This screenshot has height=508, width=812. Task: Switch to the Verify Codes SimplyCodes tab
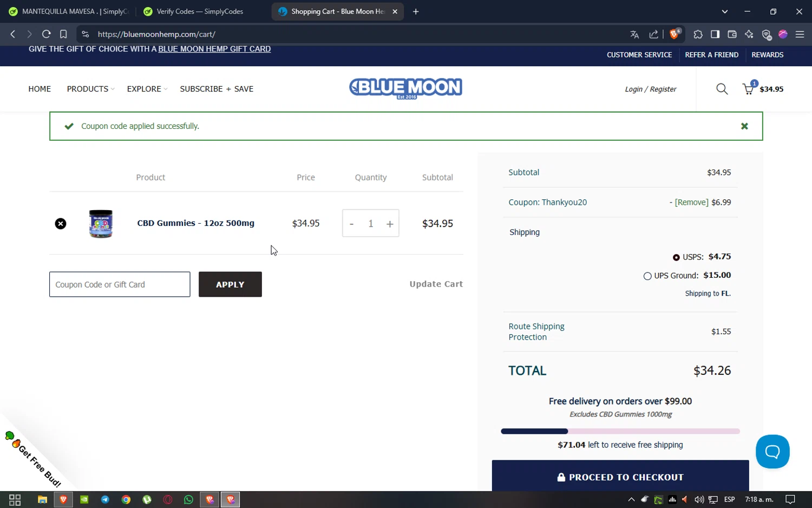coord(200,11)
